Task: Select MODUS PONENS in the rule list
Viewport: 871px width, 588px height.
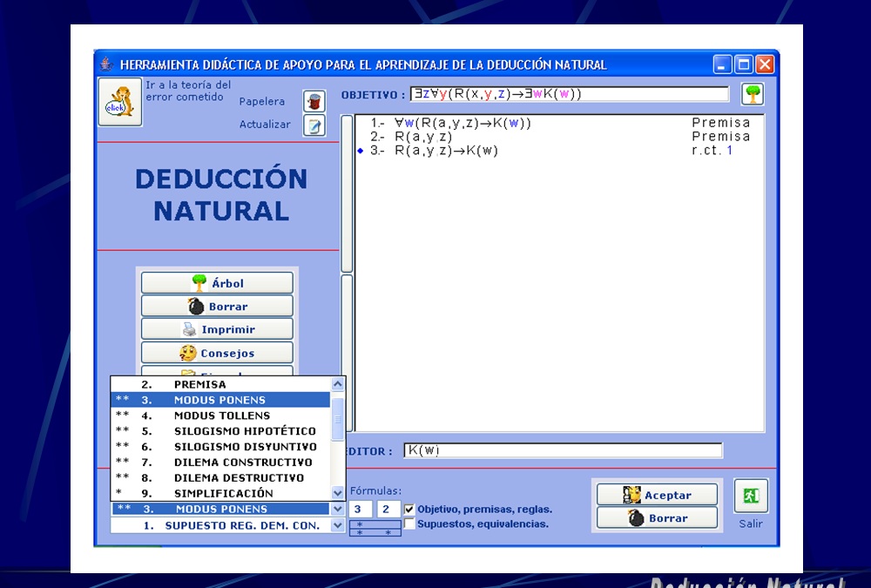Action: coord(220,400)
